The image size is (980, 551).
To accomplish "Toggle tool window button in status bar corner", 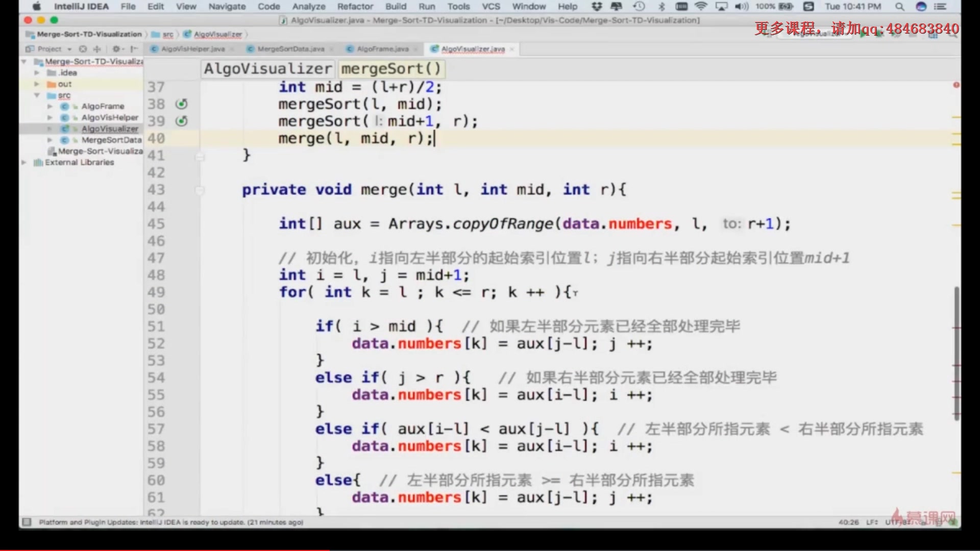I will pyautogui.click(x=27, y=522).
